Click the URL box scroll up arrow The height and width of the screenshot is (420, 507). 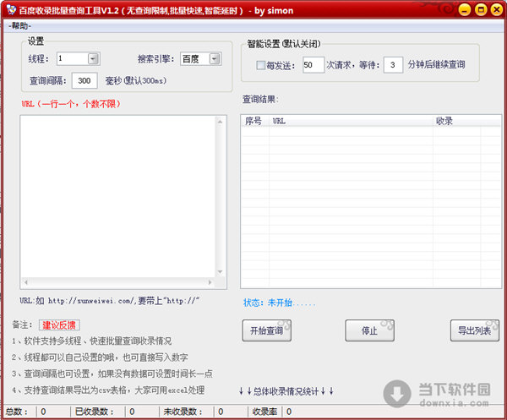(221, 121)
